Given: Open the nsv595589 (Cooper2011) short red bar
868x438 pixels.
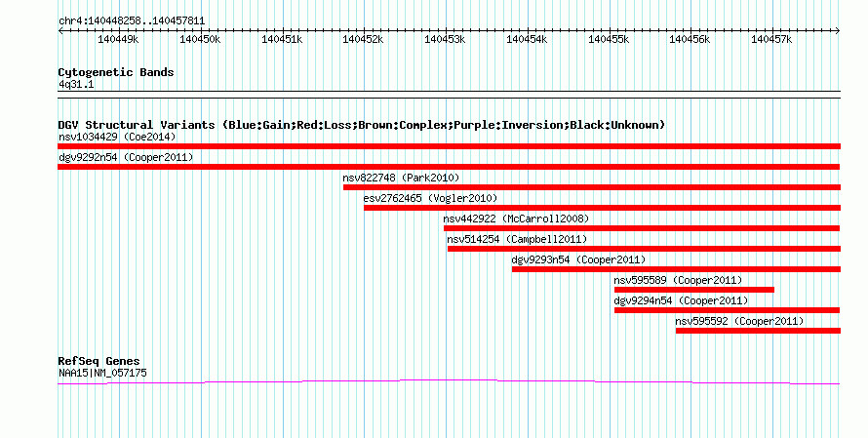Looking at the screenshot, I should (x=694, y=290).
